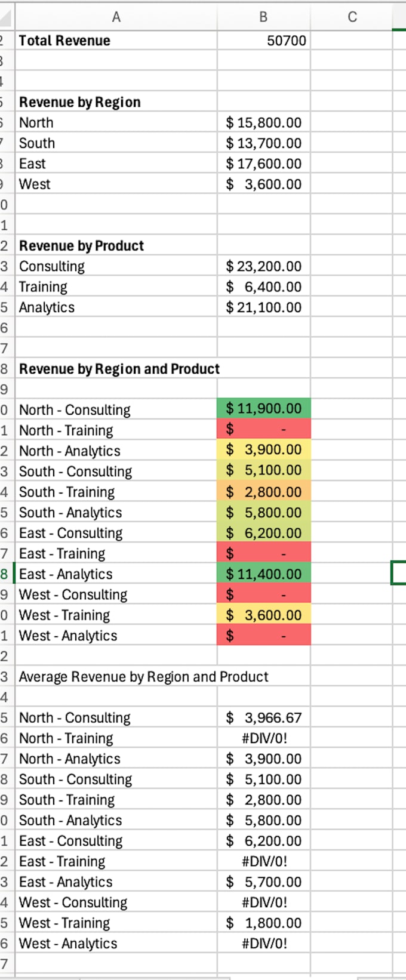This screenshot has height=980, width=406.
Task: Select the Training revenue $6,400.00
Action: pos(263,286)
